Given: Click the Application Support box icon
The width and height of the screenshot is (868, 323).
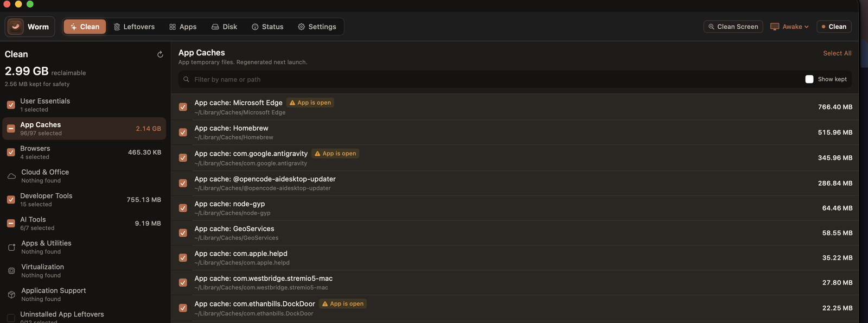Looking at the screenshot, I should [11, 295].
